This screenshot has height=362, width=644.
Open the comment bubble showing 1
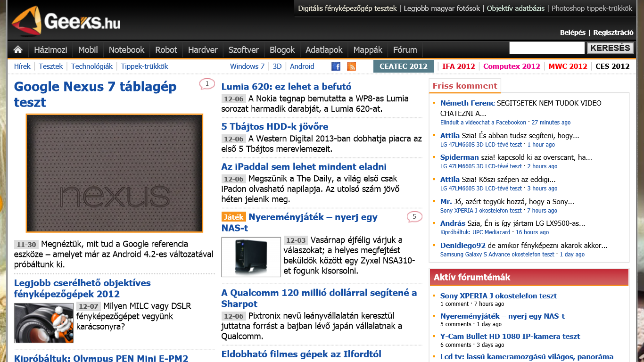tap(207, 84)
